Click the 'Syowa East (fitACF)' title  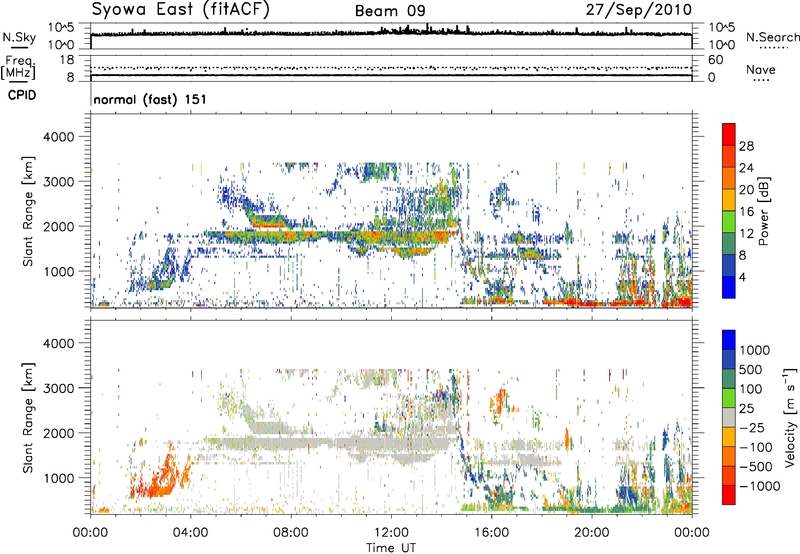coord(181,10)
